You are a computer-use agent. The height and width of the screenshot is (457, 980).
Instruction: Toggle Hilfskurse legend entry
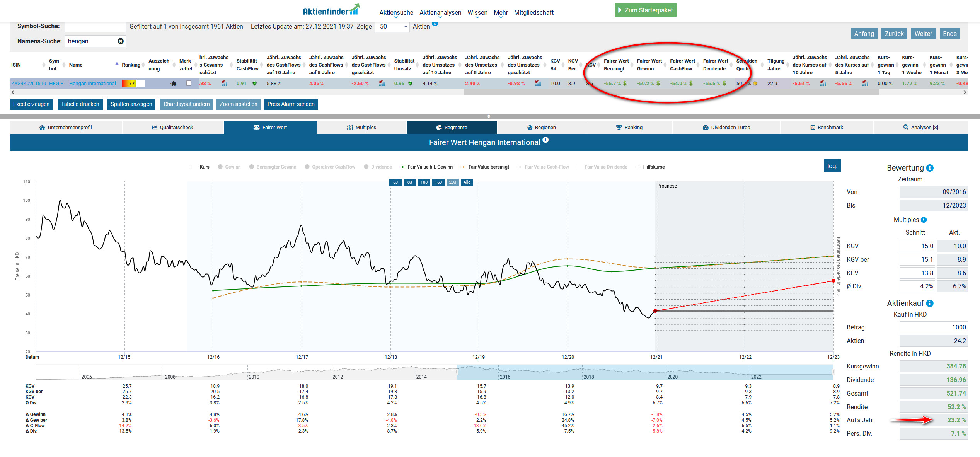(649, 167)
